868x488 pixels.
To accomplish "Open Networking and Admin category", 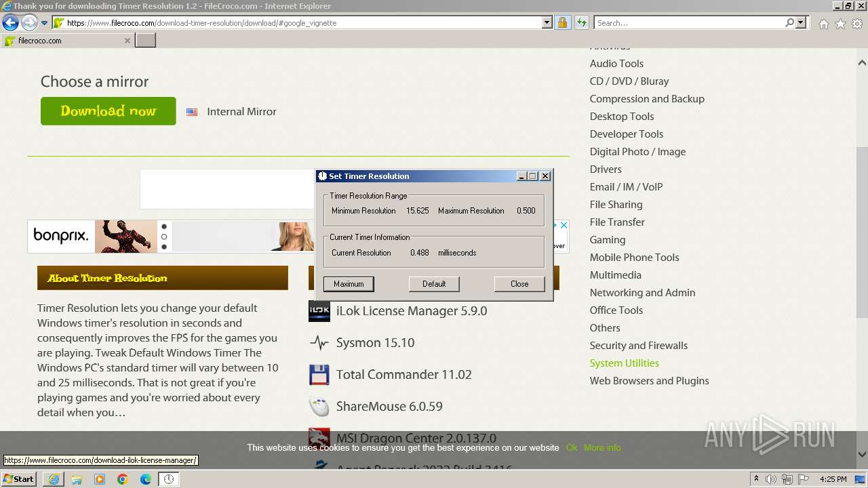I will [642, 293].
